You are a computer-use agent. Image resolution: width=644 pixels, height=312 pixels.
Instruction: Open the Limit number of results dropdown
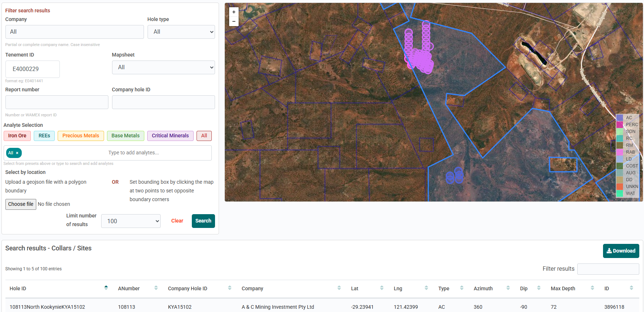(131, 221)
